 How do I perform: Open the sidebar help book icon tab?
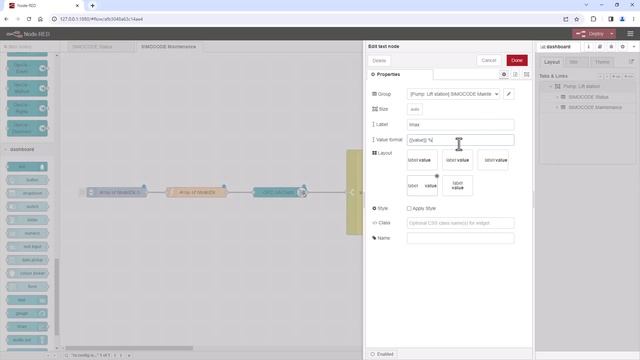[x=600, y=47]
